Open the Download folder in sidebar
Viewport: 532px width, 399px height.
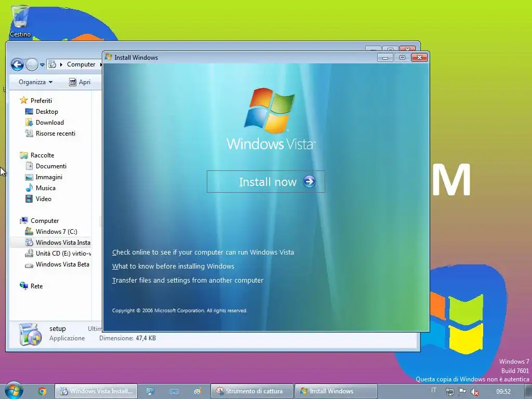coord(49,123)
